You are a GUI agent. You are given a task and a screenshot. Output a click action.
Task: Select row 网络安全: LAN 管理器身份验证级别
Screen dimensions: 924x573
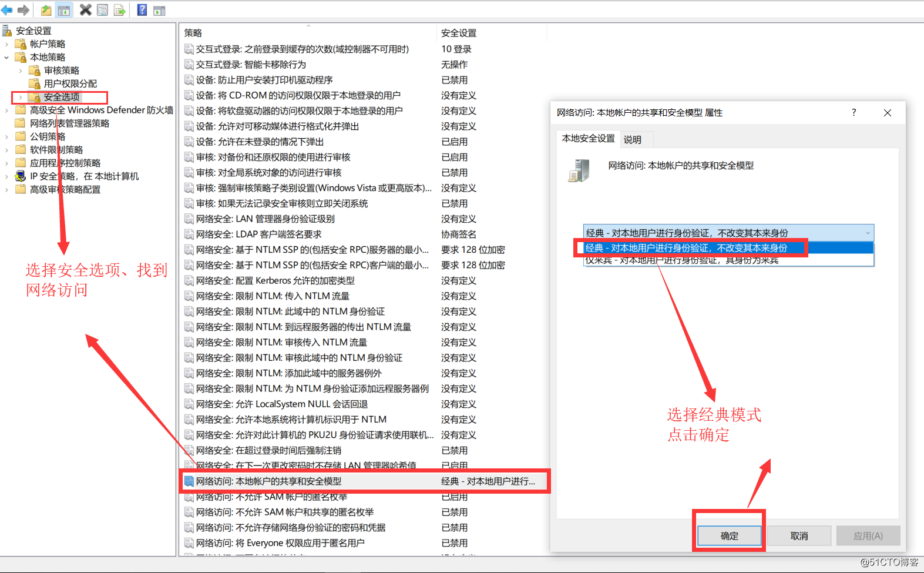(x=363, y=219)
